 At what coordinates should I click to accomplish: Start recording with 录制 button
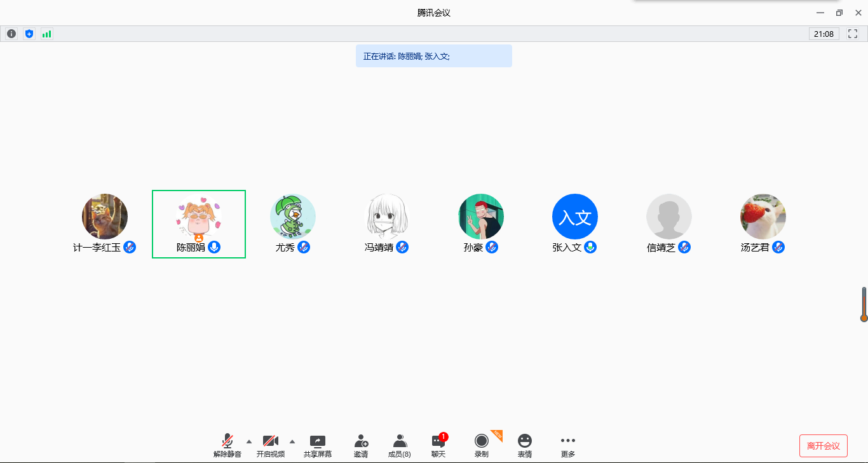pyautogui.click(x=482, y=446)
